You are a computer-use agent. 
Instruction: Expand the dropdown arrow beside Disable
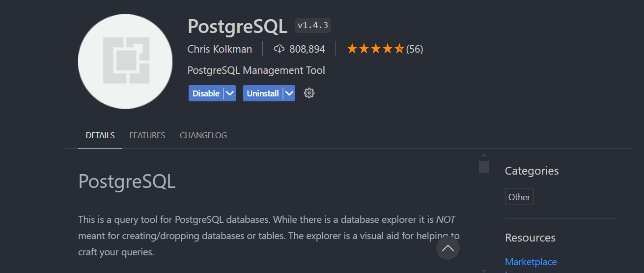[229, 93]
